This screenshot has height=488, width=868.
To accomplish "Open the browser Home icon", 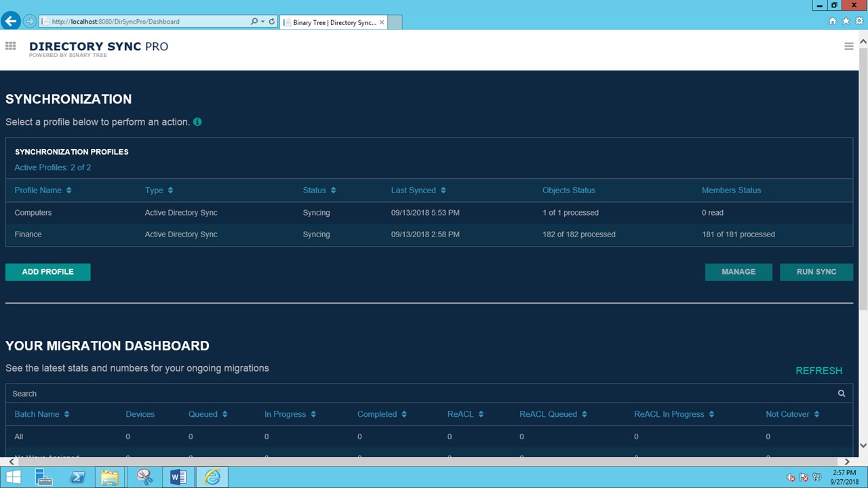I will [833, 21].
